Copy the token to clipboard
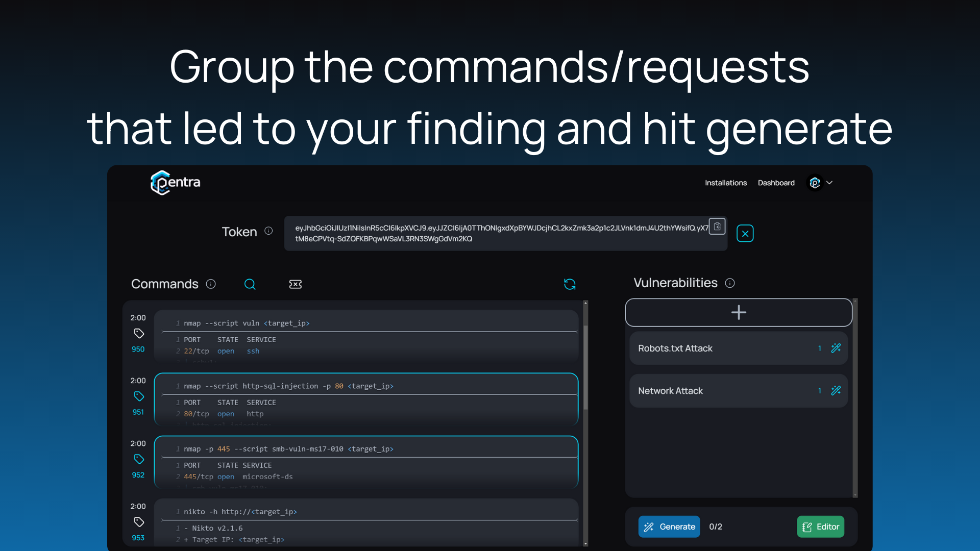 click(717, 227)
